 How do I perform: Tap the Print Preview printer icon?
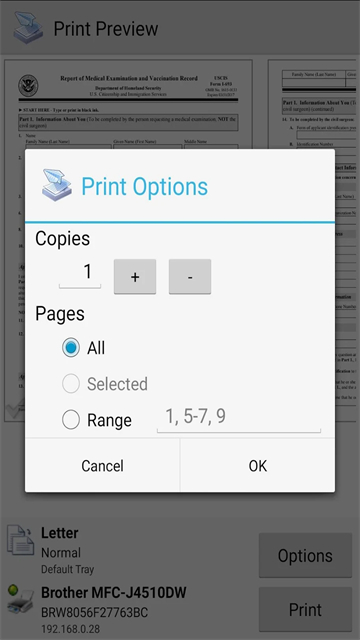click(x=28, y=28)
